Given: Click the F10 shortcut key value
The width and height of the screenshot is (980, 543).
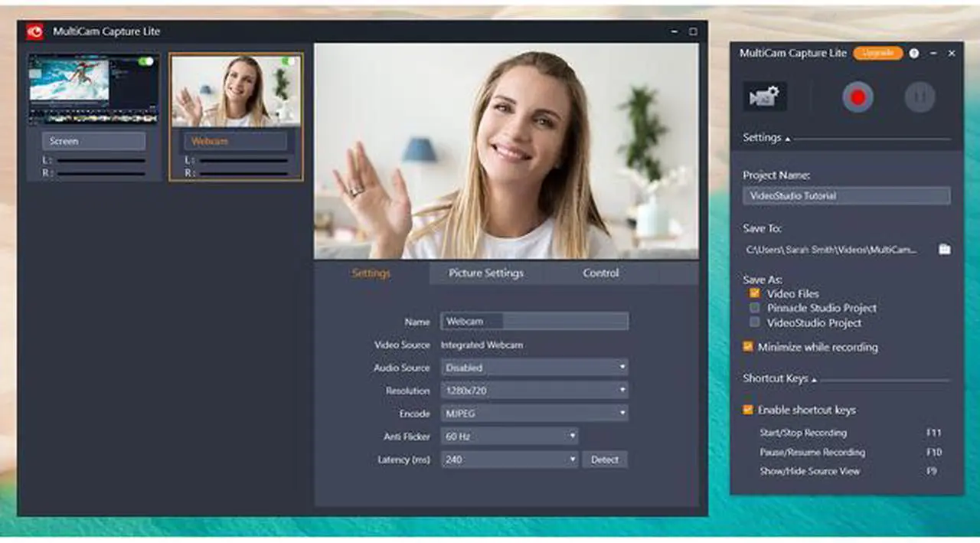Looking at the screenshot, I should coord(934,452).
